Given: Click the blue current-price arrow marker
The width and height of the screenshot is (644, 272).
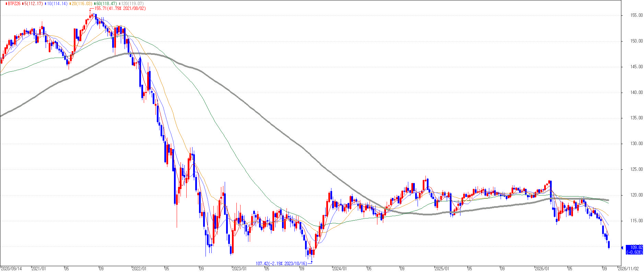Looking at the screenshot, I should 622,247.
